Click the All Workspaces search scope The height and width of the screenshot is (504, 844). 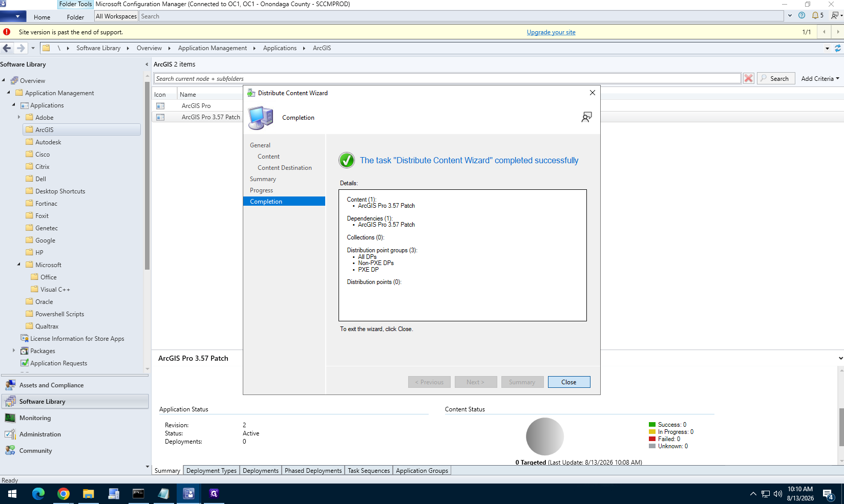[x=116, y=16]
